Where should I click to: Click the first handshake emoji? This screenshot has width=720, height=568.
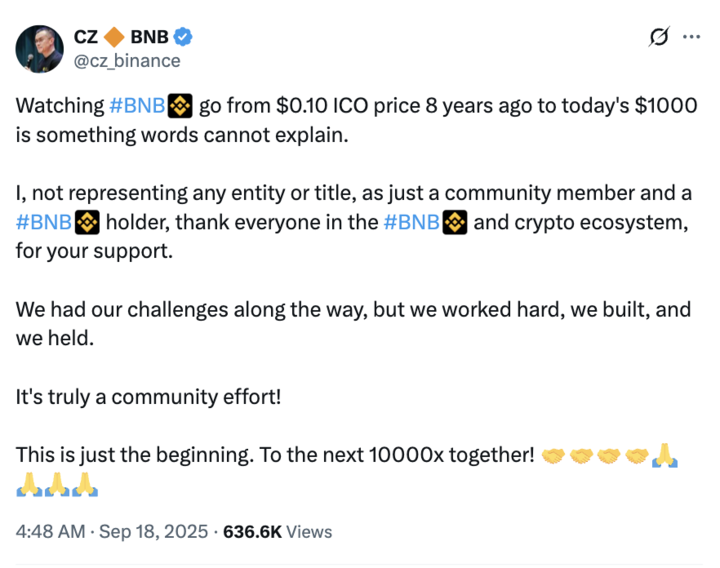[x=553, y=456]
